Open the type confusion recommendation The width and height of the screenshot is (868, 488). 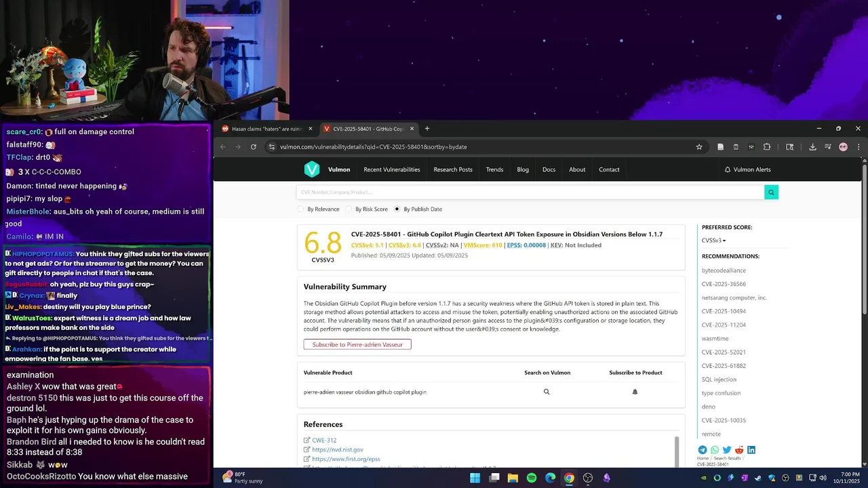coord(721,393)
